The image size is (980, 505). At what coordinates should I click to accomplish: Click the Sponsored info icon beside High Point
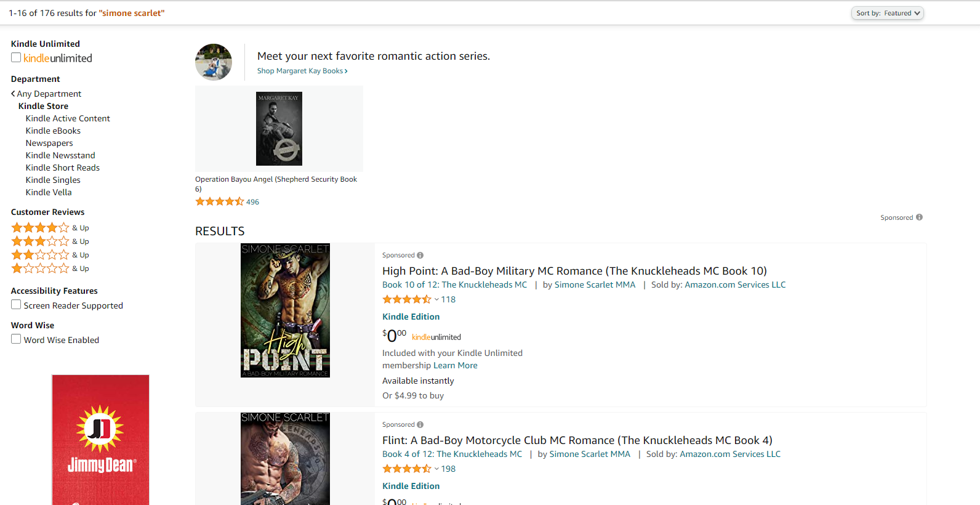tap(420, 255)
